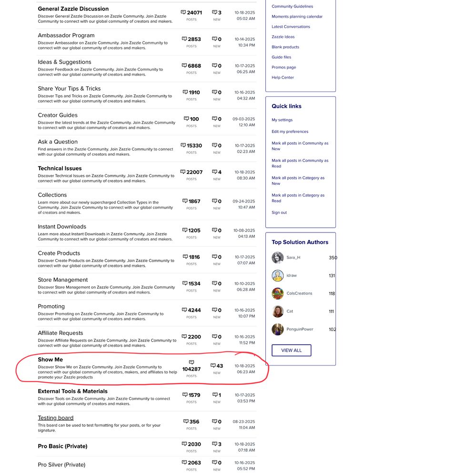
Task: Open the Show Me board
Action: [50, 360]
